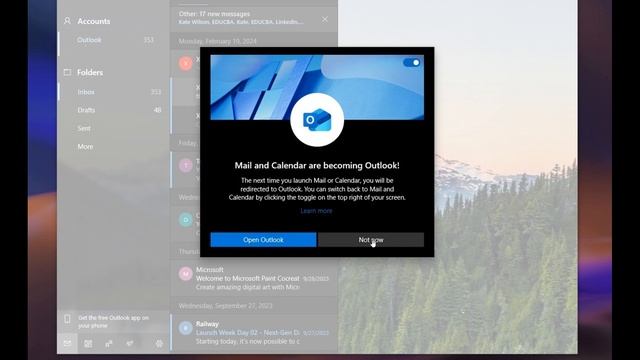Select the Inbox folder
The height and width of the screenshot is (360, 640).
click(114, 92)
